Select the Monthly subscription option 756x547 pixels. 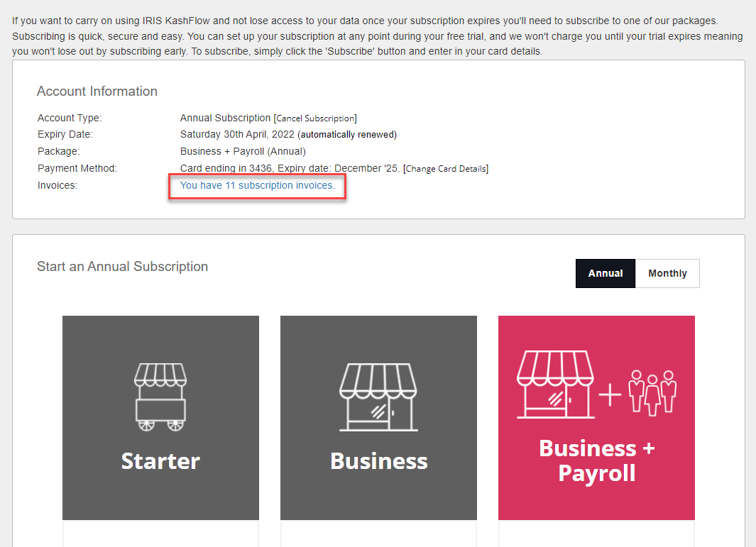667,273
